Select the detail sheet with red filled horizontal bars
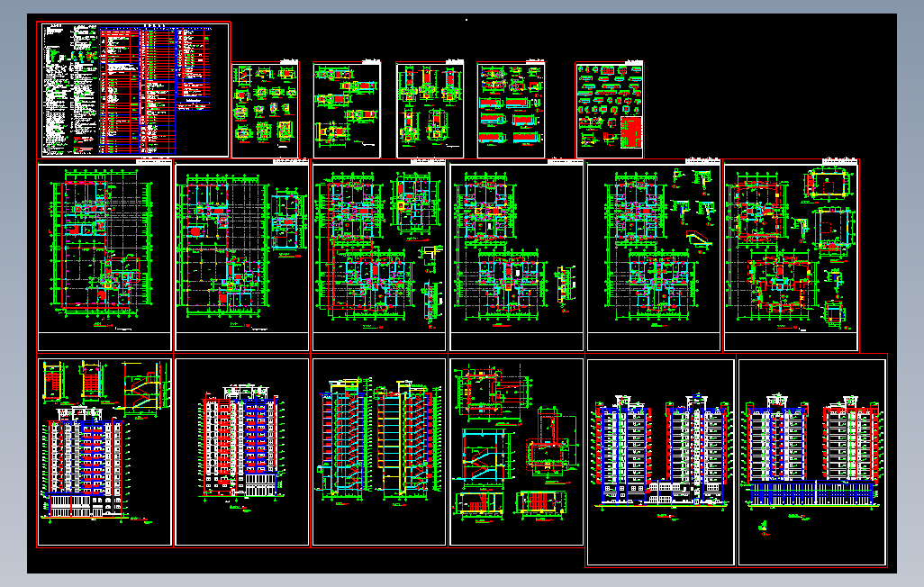This screenshot has height=587, width=924. tap(511, 110)
